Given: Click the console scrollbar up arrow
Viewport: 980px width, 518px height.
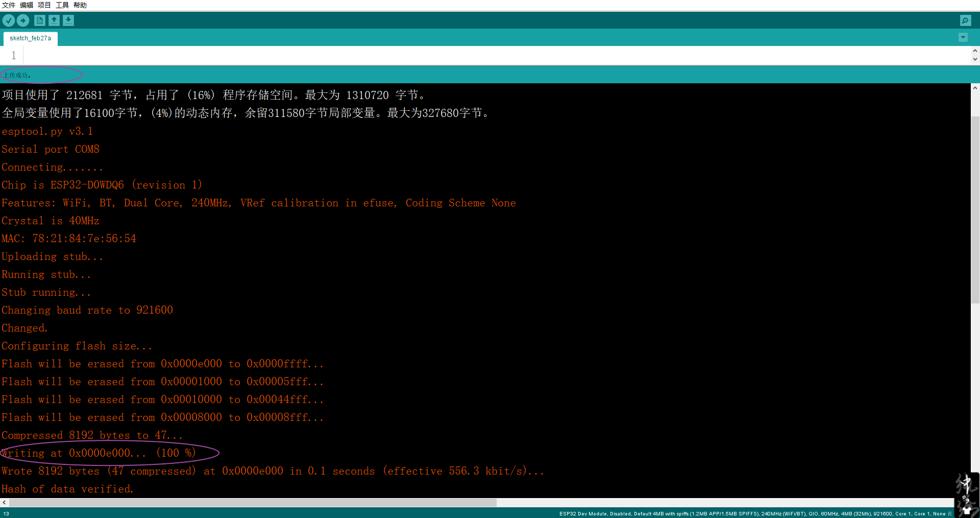Looking at the screenshot, I should [x=975, y=87].
